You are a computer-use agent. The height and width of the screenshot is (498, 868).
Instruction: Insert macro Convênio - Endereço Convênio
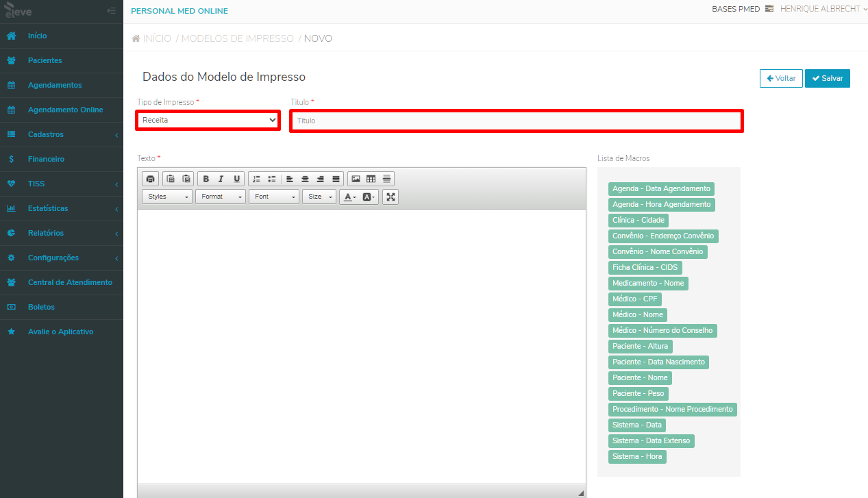point(663,236)
